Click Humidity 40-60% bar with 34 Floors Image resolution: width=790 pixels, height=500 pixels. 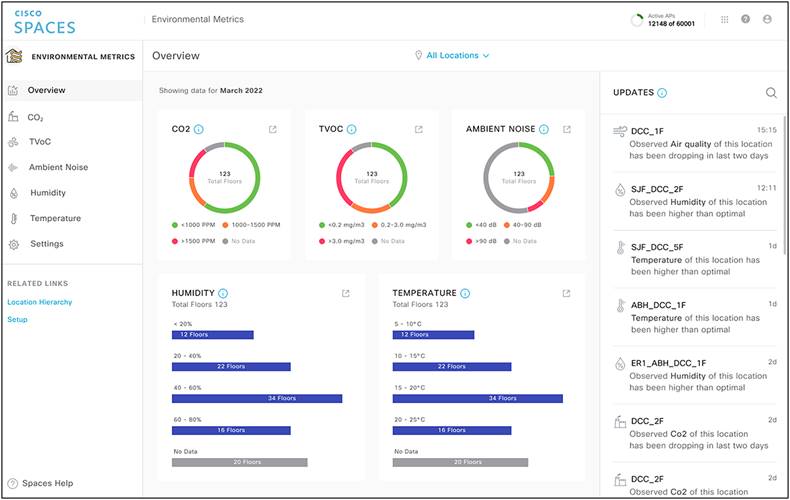pyautogui.click(x=257, y=399)
